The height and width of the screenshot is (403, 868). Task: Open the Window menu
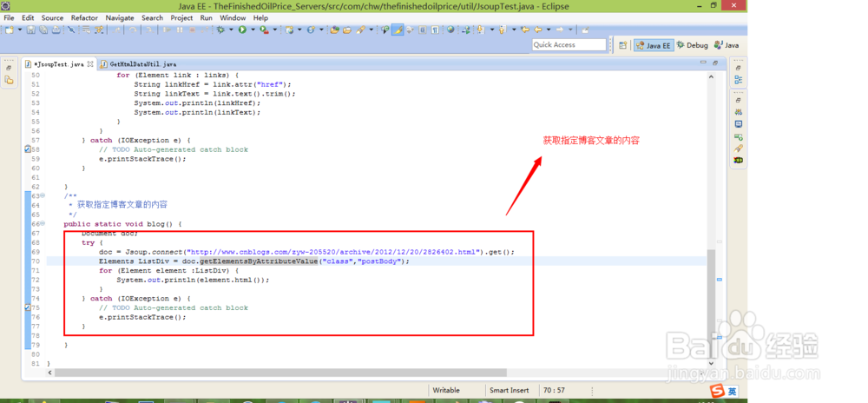(233, 17)
